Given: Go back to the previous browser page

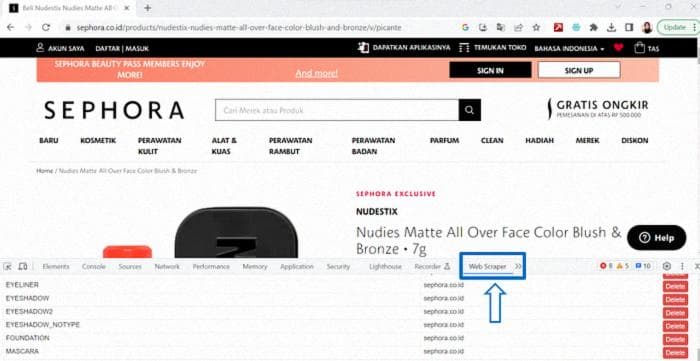Looking at the screenshot, I should [x=11, y=28].
